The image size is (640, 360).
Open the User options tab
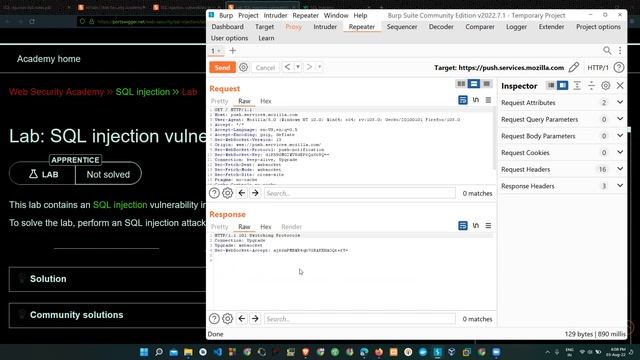click(x=229, y=38)
